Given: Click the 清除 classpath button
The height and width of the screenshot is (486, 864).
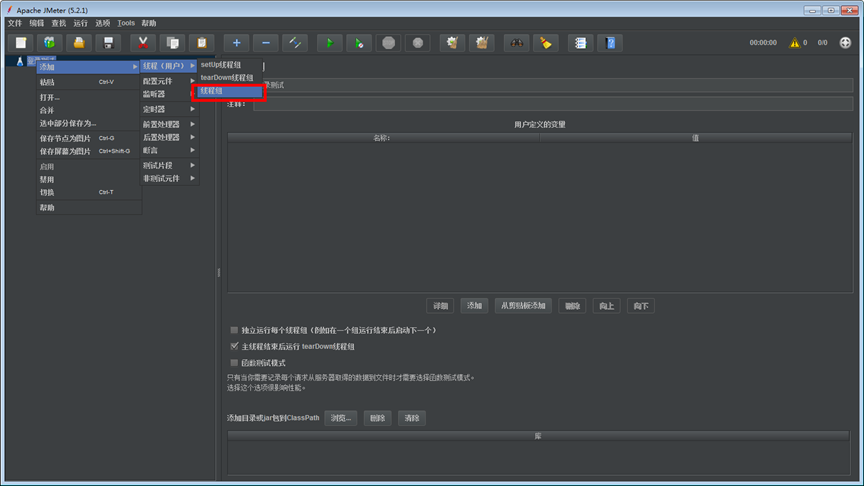Looking at the screenshot, I should 412,418.
